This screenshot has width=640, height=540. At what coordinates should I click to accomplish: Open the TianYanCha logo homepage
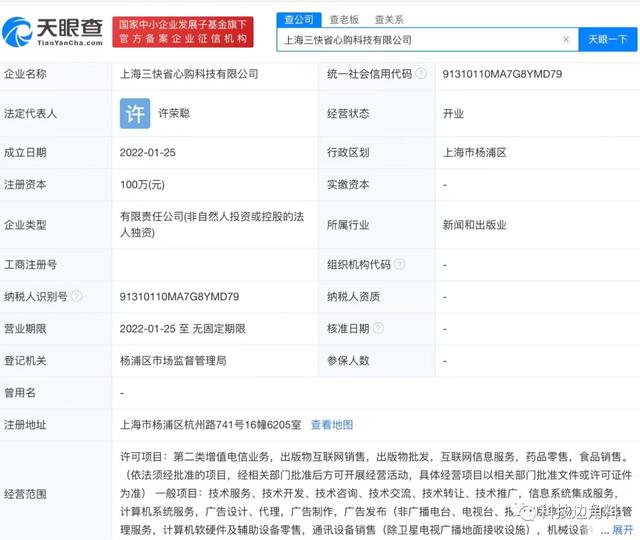click(52, 31)
